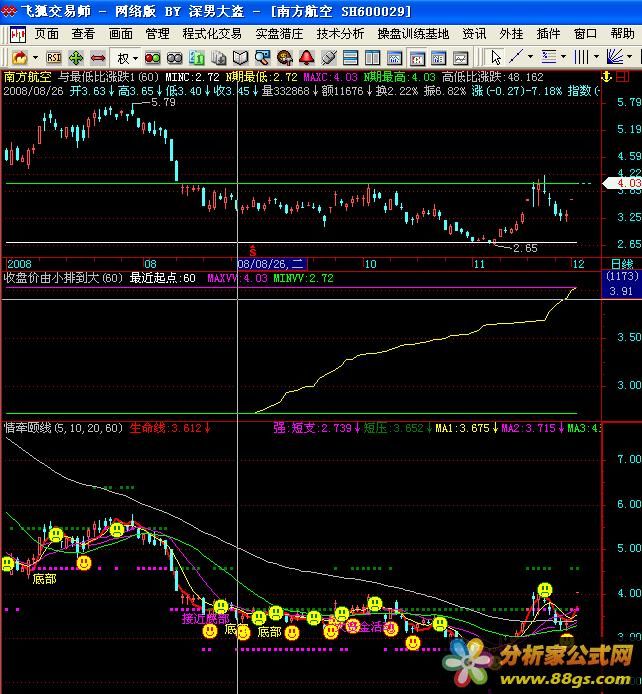Toggle the highlighted chart window mode icon

(417, 58)
